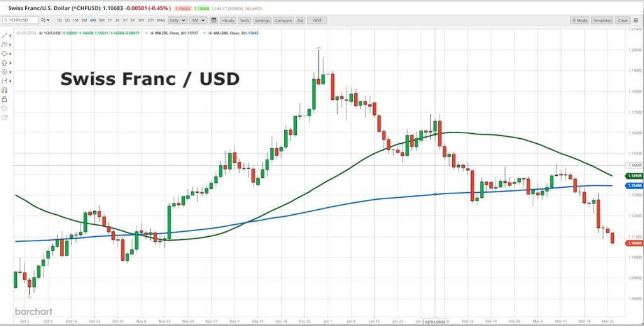Expand the measure tool options arrow
Viewport: 644px width, 326px height.
[x=10, y=81]
